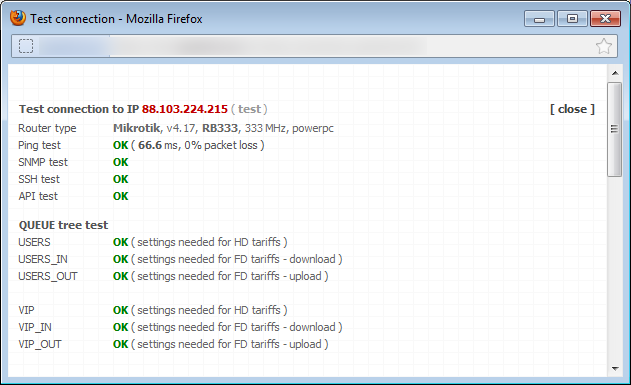
Task: Click the HD tariffs note in VIP row
Action: click(209, 310)
